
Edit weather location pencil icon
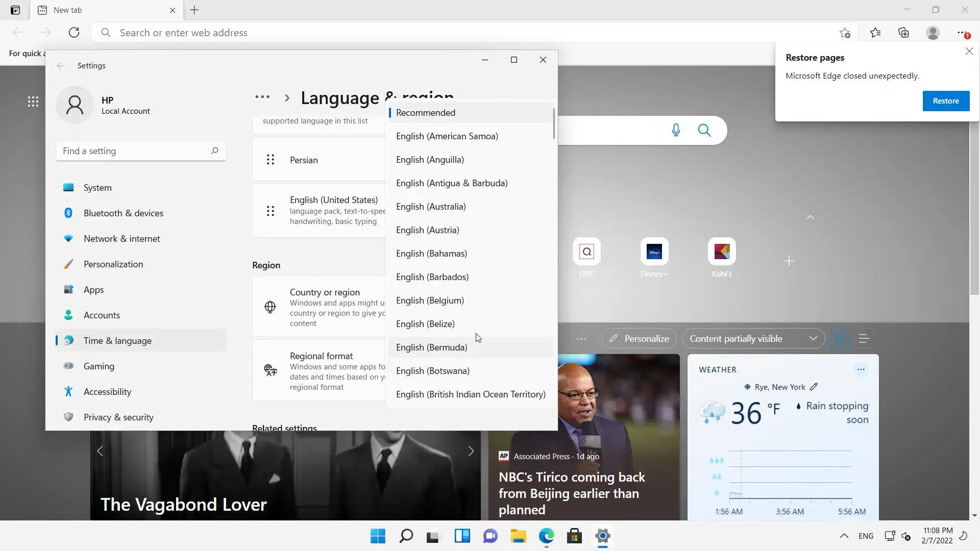tap(814, 387)
